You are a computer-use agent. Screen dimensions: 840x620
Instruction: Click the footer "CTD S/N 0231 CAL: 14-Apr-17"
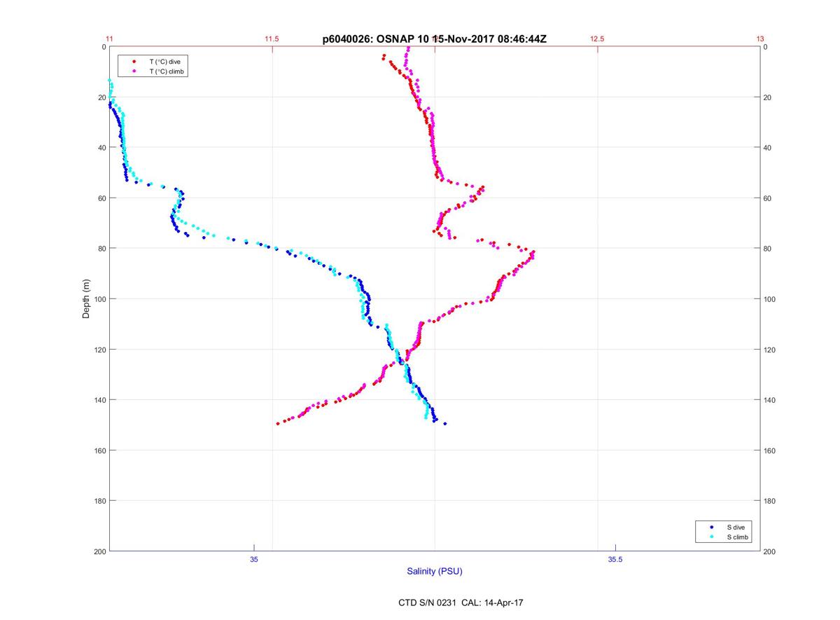point(460,602)
